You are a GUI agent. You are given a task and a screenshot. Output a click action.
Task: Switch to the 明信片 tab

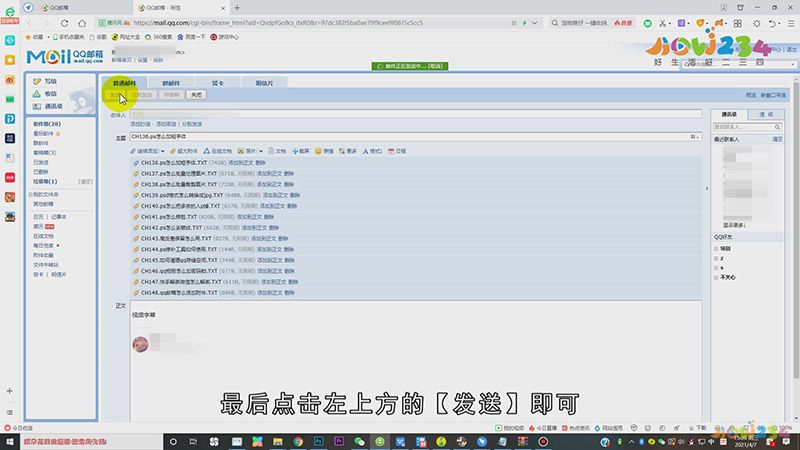point(264,83)
